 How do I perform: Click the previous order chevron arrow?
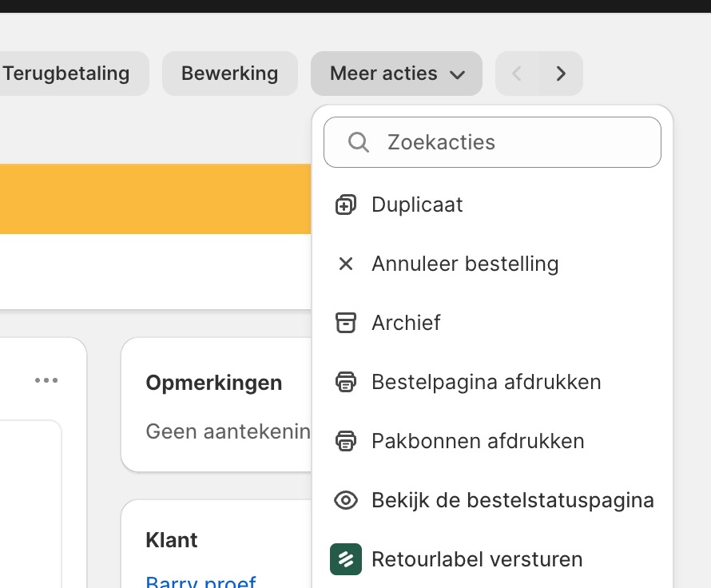coord(517,73)
